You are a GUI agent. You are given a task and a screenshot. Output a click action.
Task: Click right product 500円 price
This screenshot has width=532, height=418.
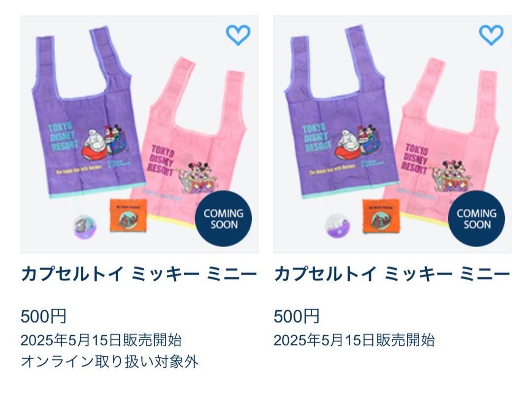297,316
